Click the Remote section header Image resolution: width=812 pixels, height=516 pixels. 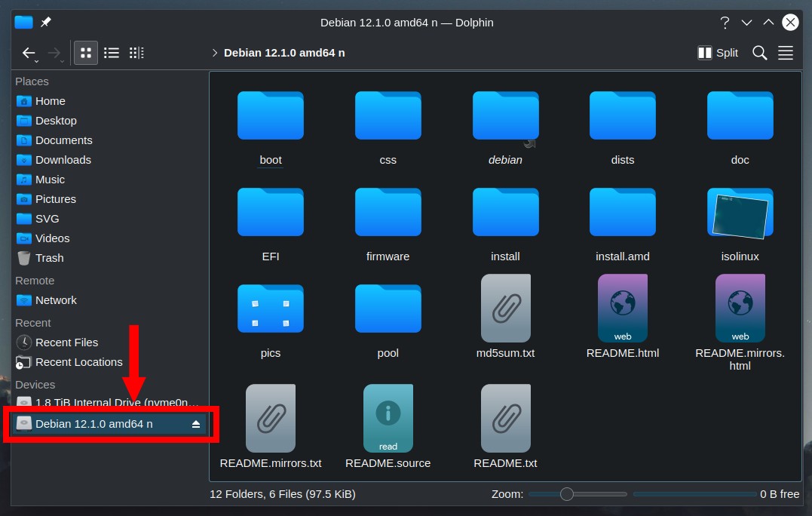pos(35,281)
